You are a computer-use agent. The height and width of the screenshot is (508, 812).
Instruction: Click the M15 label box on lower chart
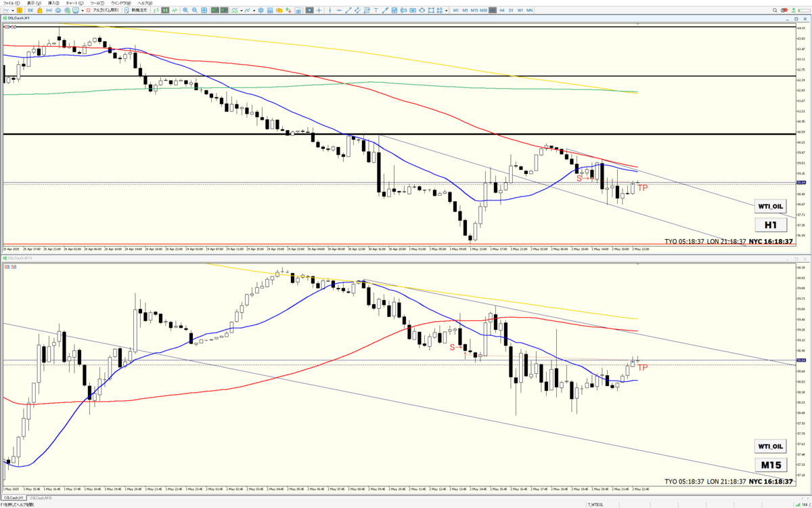771,465
